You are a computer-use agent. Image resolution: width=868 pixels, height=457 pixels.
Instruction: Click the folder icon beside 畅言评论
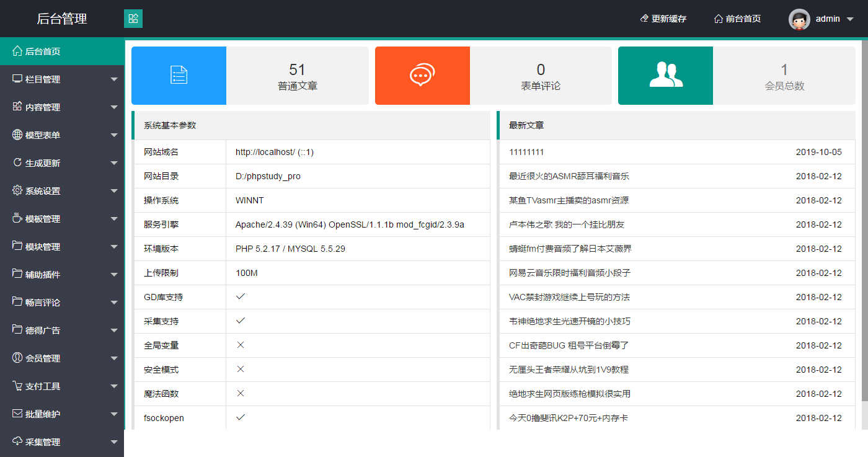[17, 302]
